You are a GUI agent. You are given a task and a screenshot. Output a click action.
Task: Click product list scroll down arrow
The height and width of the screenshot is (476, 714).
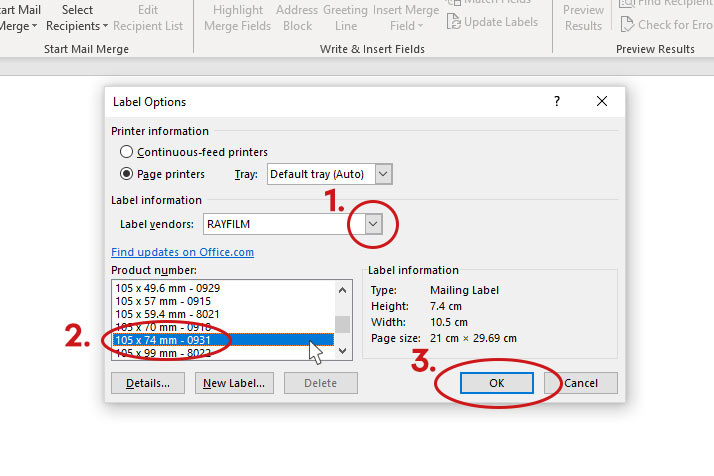(x=343, y=351)
